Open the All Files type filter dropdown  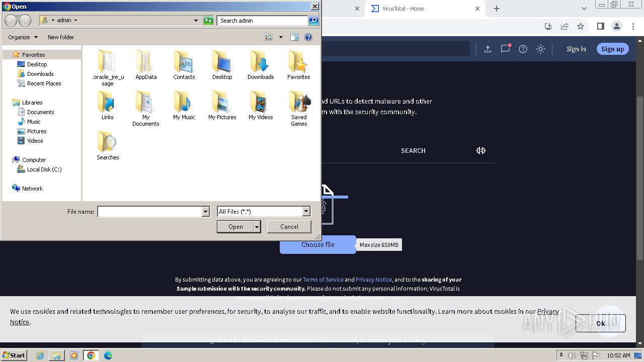tap(306, 212)
